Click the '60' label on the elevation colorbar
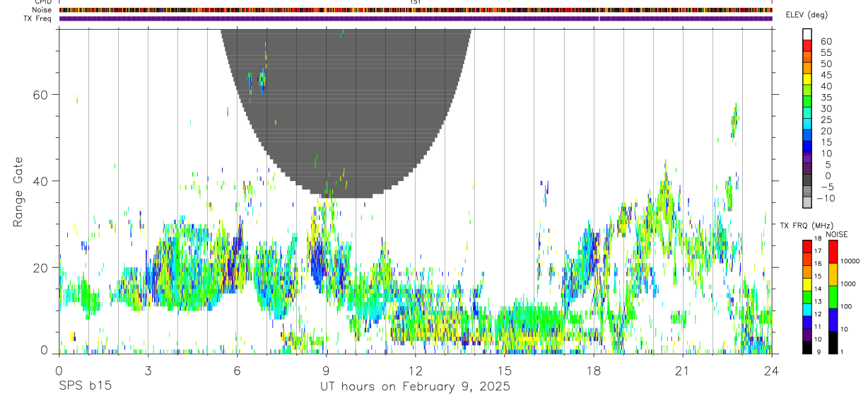The image size is (868, 401). pyautogui.click(x=826, y=42)
